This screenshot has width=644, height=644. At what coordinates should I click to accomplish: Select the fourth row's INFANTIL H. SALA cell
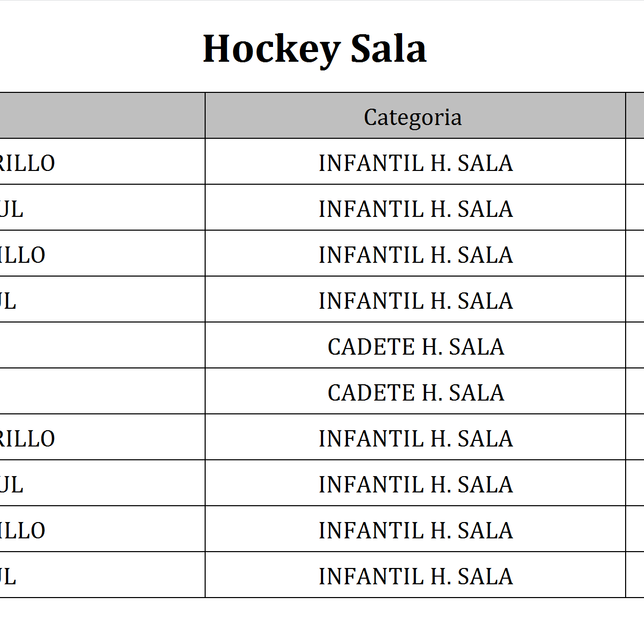[415, 301]
